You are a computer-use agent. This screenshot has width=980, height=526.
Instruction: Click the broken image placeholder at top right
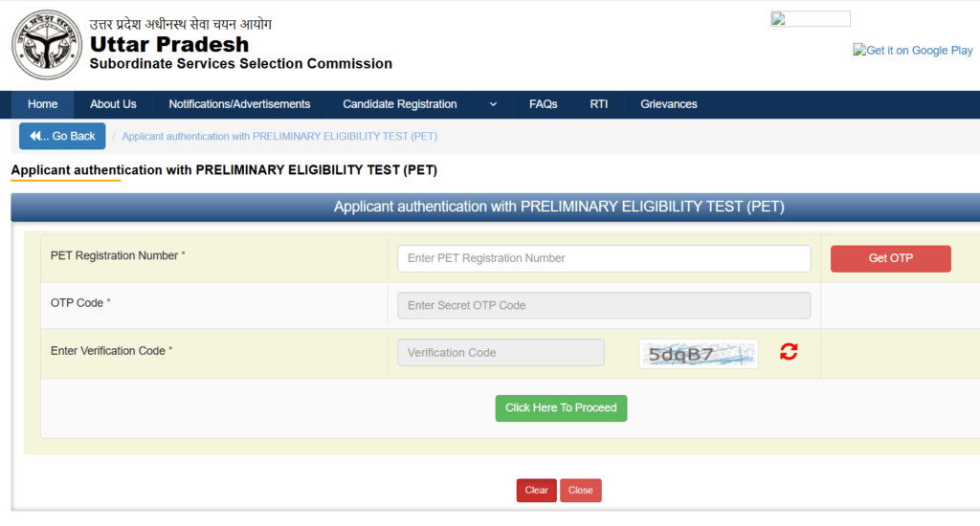(810, 19)
